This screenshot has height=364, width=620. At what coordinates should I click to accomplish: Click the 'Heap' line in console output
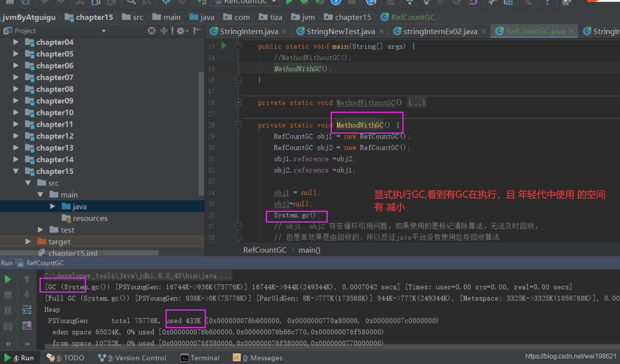52,310
